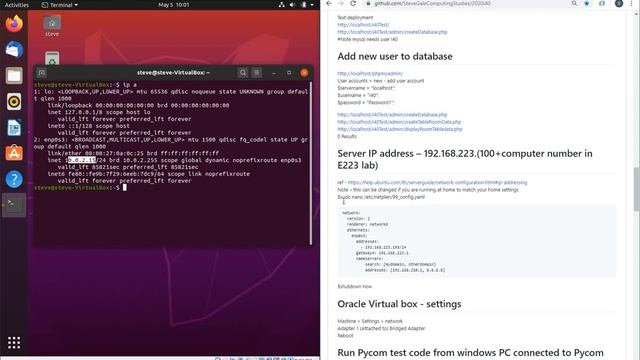Open the browser profile avatar

(619, 4)
